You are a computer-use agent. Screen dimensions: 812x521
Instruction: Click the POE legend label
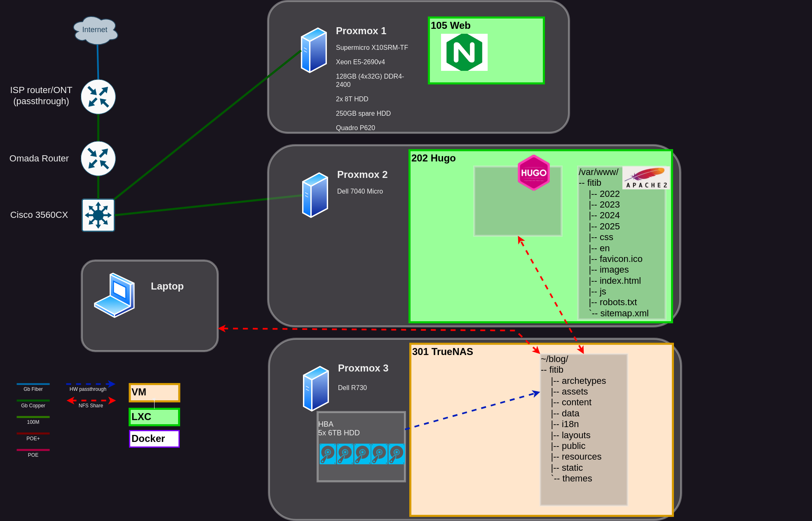click(x=33, y=455)
